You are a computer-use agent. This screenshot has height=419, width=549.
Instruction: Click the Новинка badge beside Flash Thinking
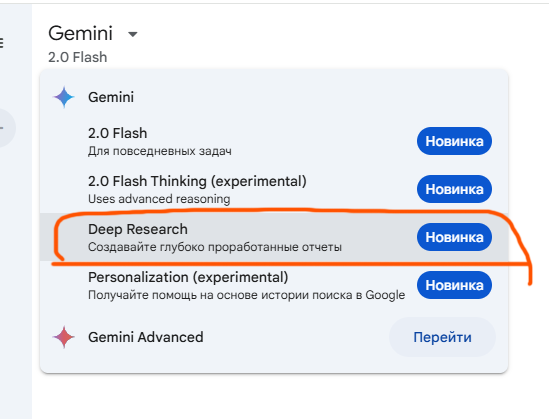pos(454,189)
